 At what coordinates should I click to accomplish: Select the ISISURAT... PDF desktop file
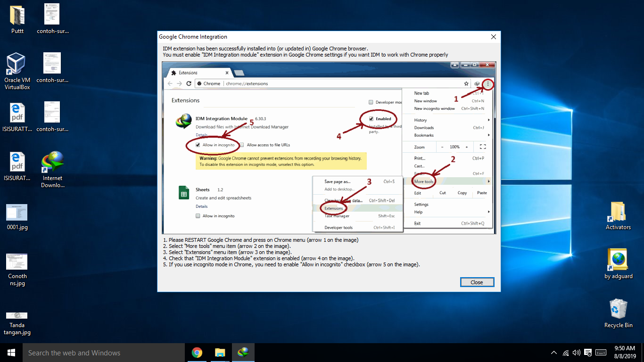17,167
